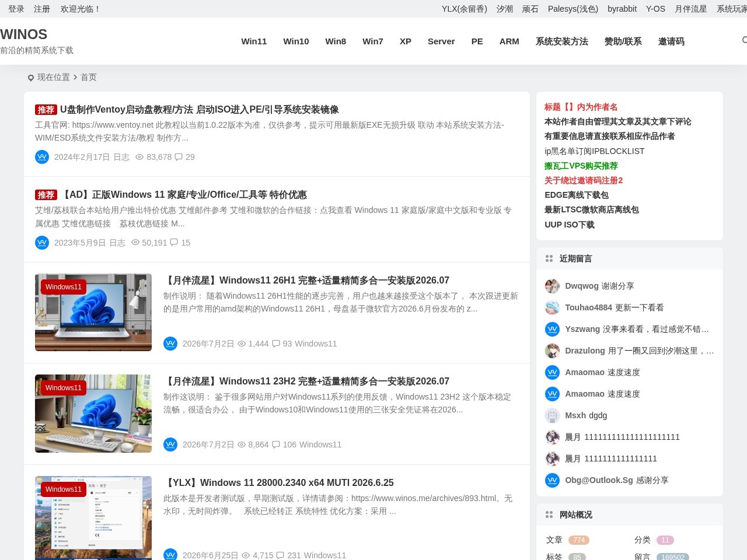
Task: Open the Win11 navigation menu
Action: [x=254, y=41]
